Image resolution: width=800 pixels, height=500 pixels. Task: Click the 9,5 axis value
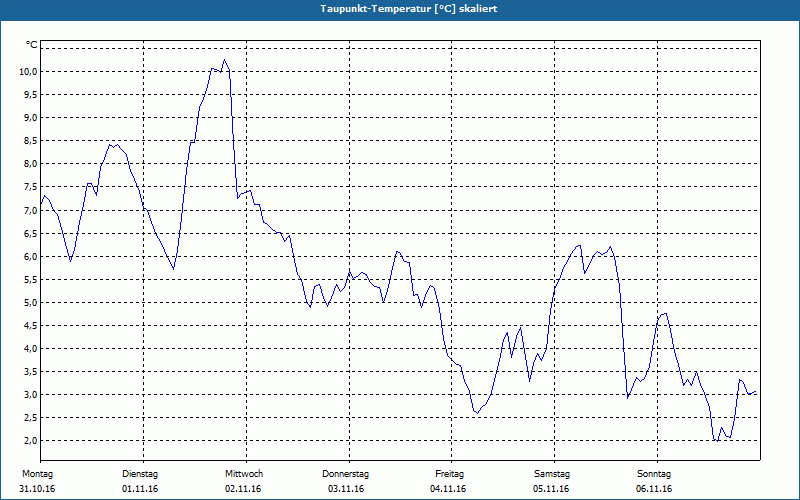pos(30,95)
